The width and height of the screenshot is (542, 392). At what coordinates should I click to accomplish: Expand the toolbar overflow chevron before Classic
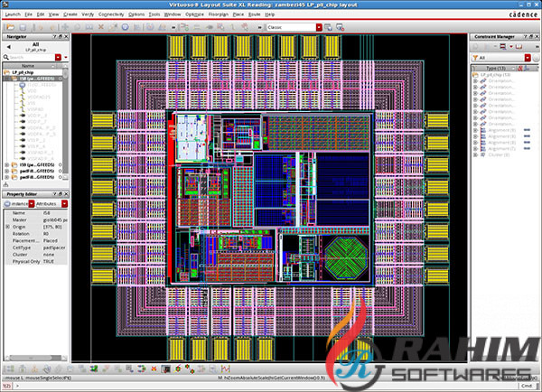coord(259,27)
